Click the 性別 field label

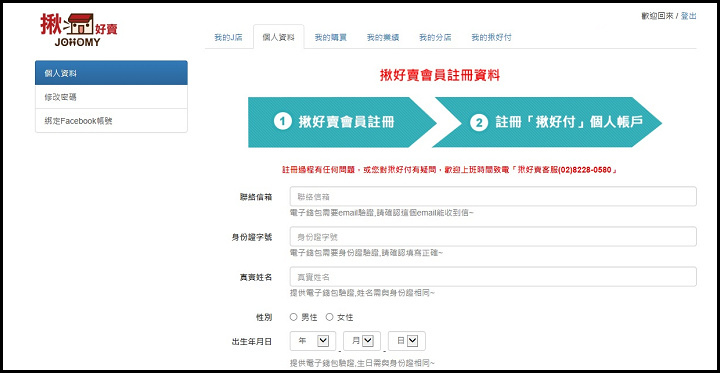coord(264,317)
